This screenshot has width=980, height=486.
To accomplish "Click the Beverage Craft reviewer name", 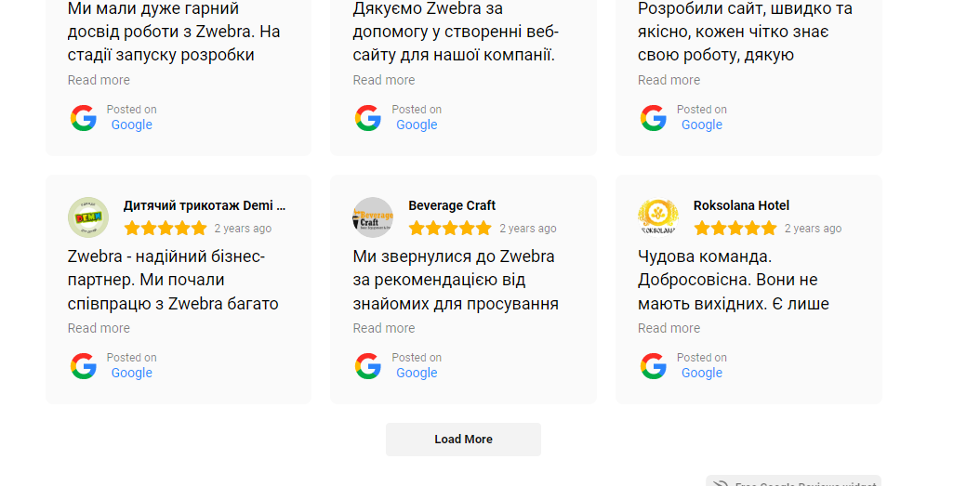I will [x=452, y=205].
